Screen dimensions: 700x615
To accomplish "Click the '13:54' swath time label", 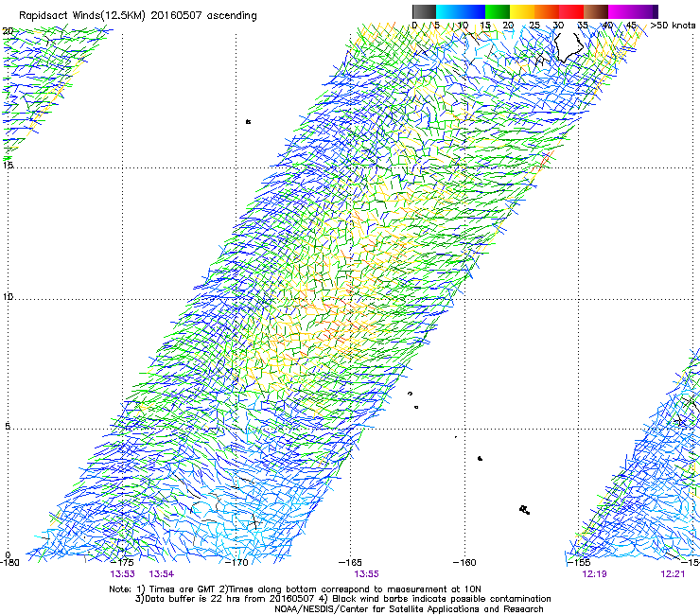I will point(162,574).
